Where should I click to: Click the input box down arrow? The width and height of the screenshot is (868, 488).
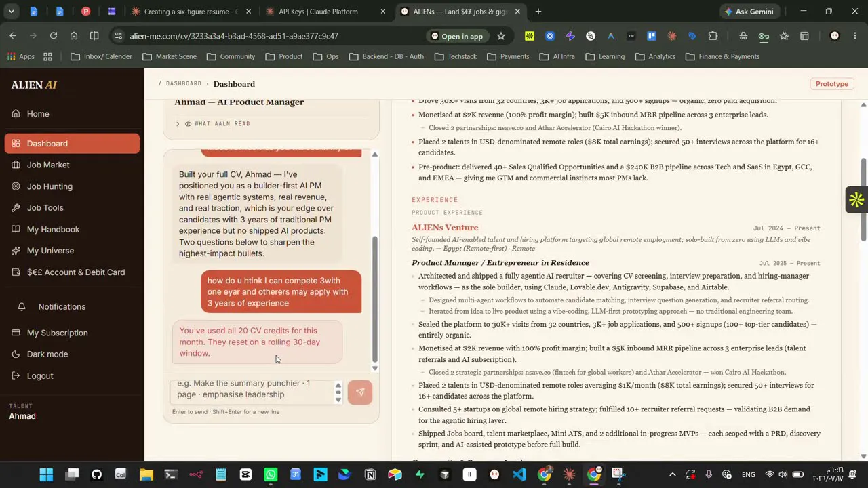pos(338,399)
